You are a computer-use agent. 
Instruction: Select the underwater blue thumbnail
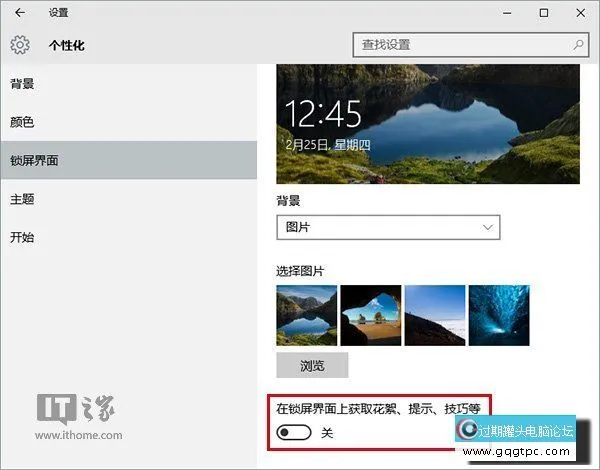point(499,315)
